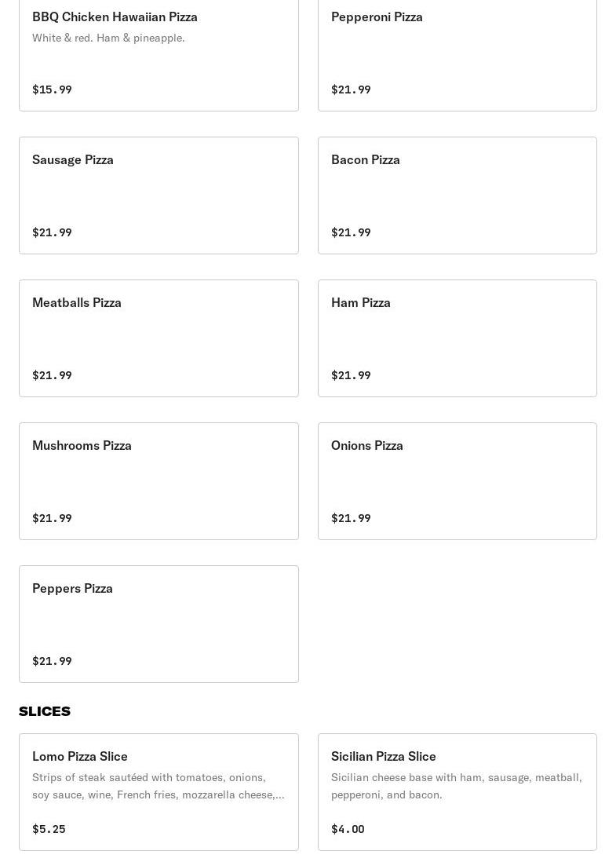Click the Ham Pizza menu item

[x=457, y=338]
